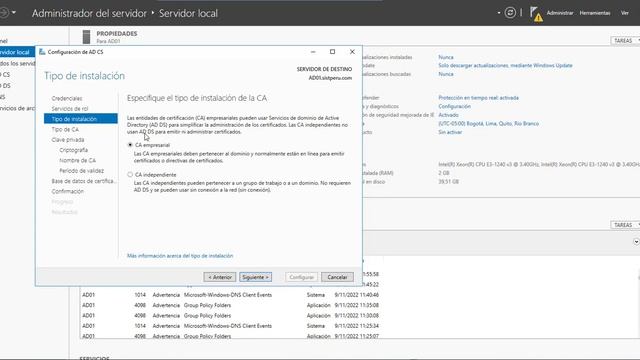Go to Período de validez wizard step

[x=82, y=171]
